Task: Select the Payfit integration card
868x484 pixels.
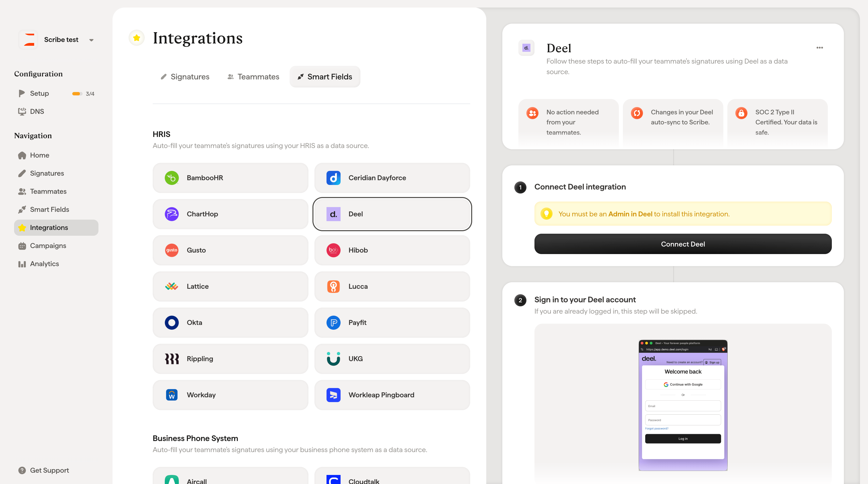Action: tap(392, 323)
